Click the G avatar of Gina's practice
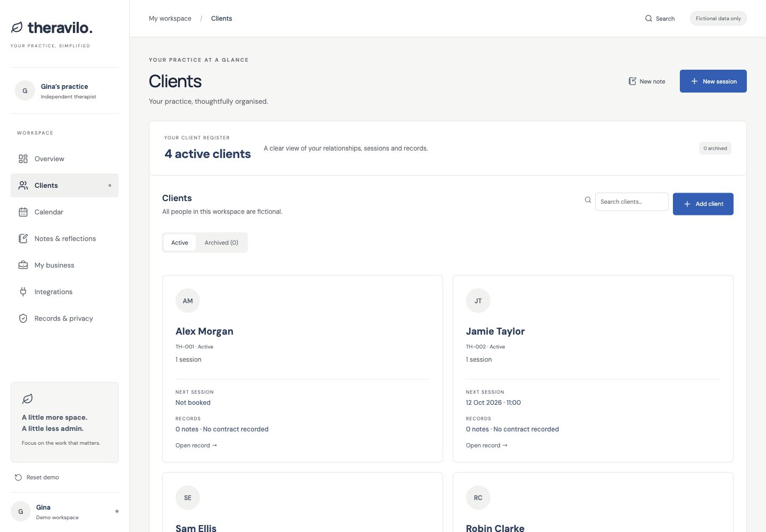This screenshot has height=532, width=766. pos(25,90)
